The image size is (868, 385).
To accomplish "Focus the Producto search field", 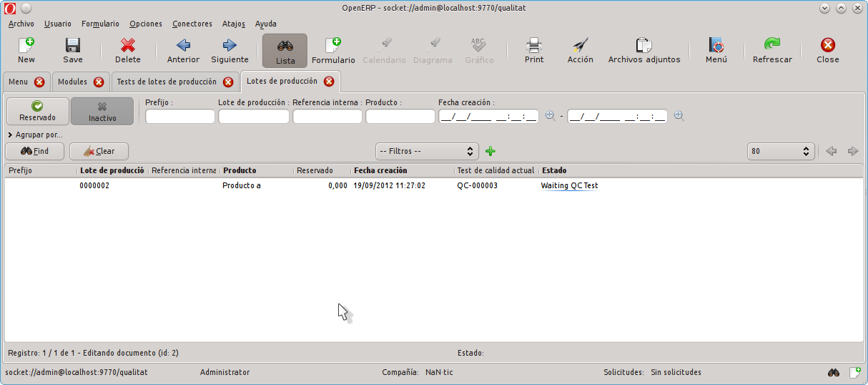I will click(400, 116).
